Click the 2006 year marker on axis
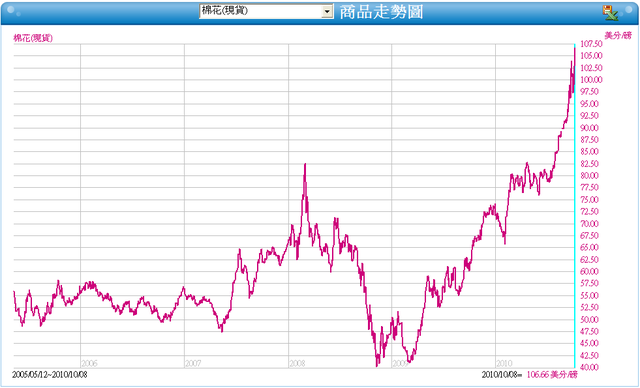The image size is (640, 388). [89, 363]
